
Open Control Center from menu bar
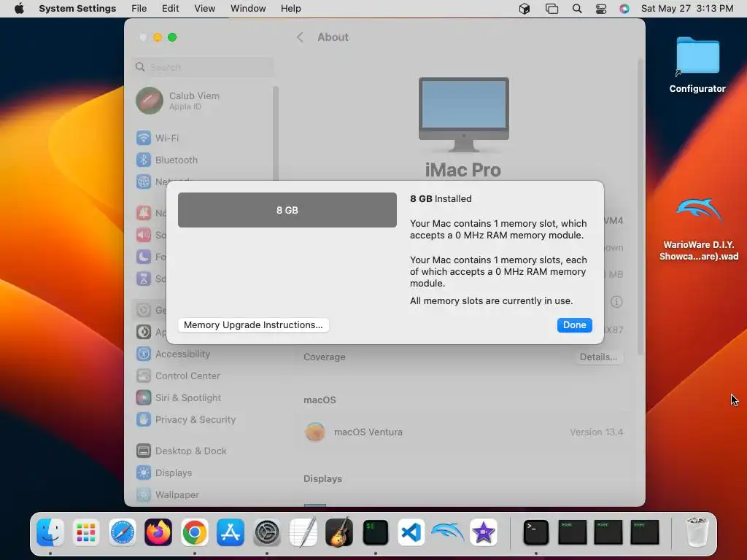[x=601, y=9]
